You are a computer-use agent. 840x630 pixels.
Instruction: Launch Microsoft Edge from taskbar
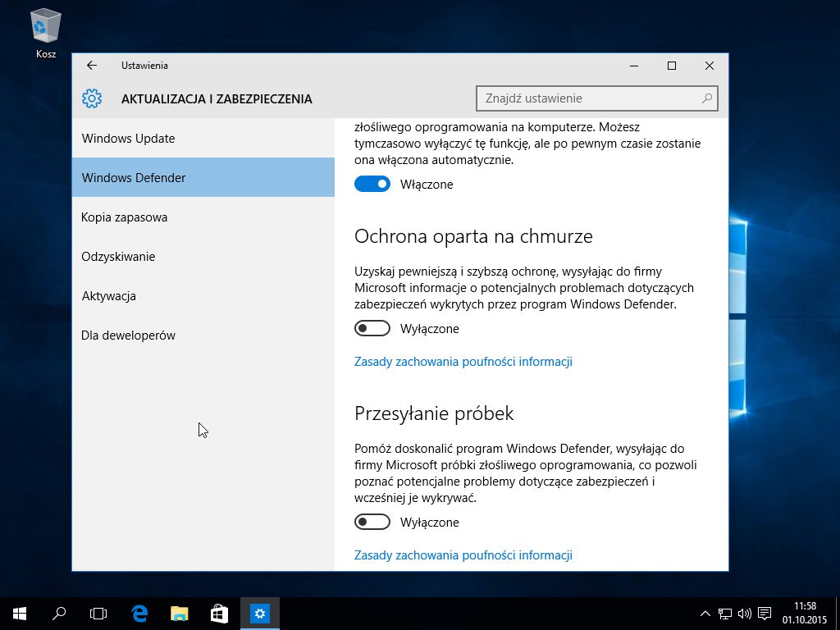coord(139,614)
